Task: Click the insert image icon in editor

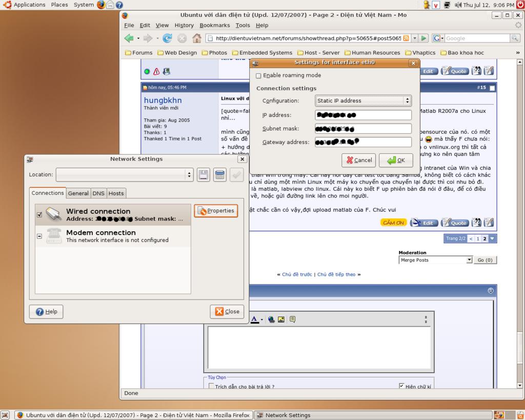Action: pos(281,319)
